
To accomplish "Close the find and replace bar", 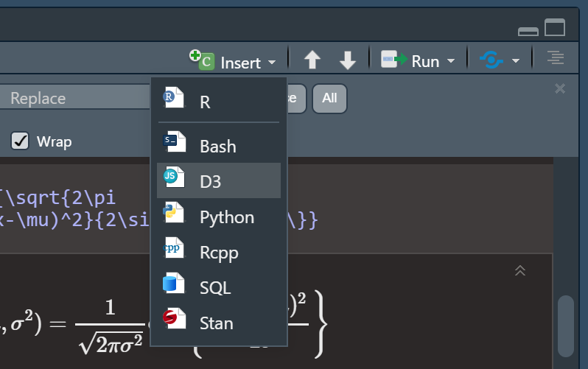I will 560,88.
